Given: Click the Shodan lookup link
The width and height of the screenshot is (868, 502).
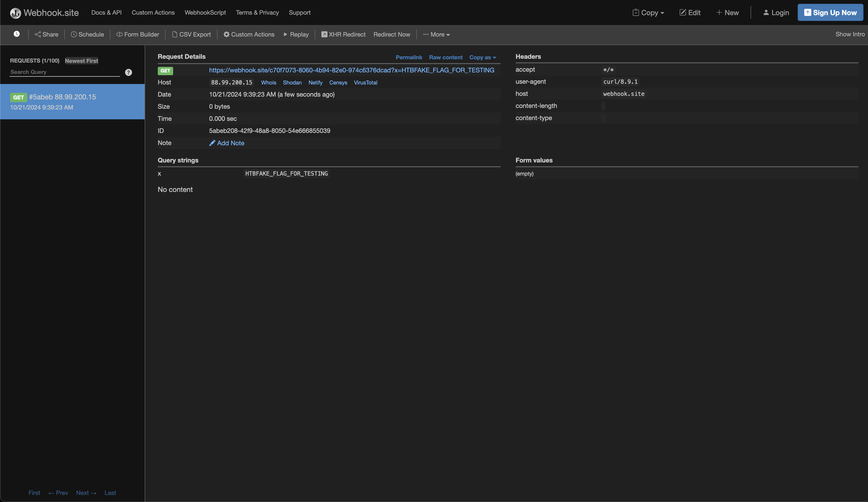Looking at the screenshot, I should coord(292,82).
